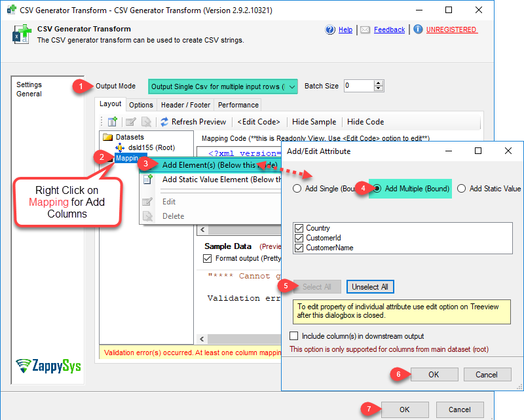The width and height of the screenshot is (524, 420).
Task: Click the title bar application icon
Action: 12,10
